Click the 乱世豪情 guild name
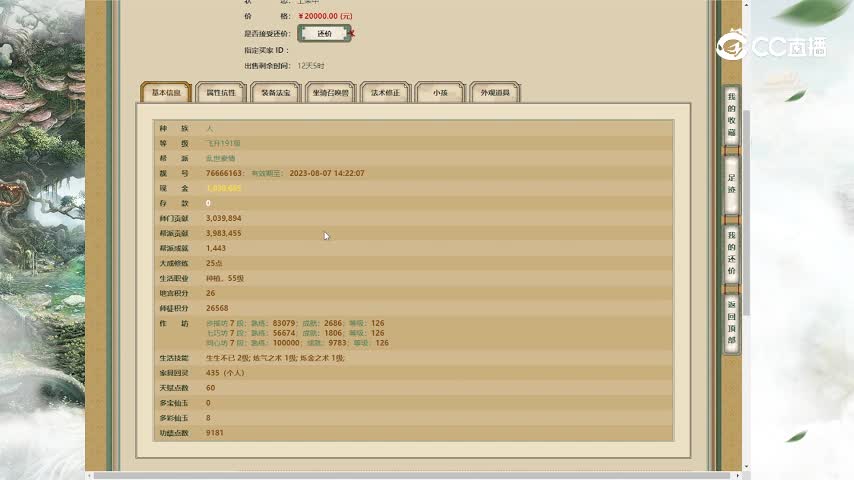Image resolution: width=854 pixels, height=480 pixels. [219, 158]
